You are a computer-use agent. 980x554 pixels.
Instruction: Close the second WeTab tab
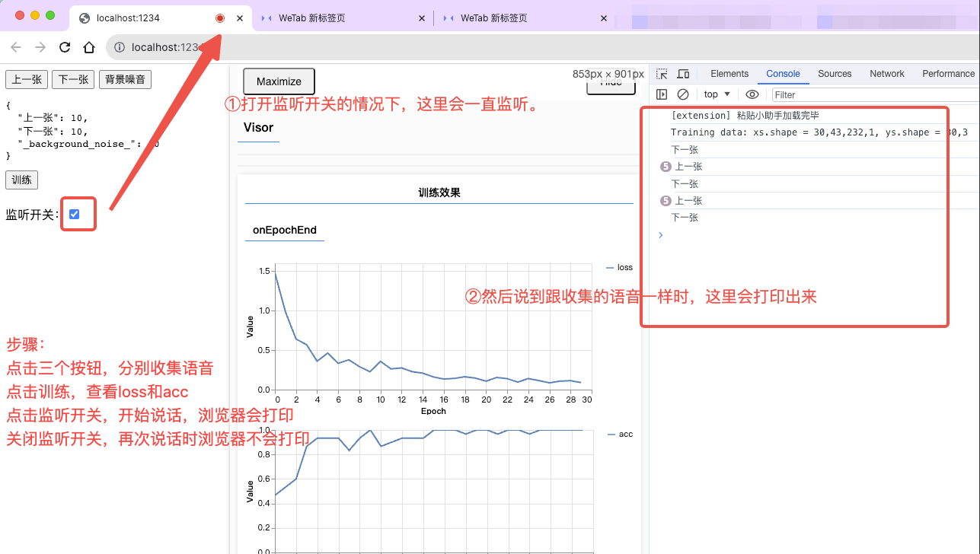pyautogui.click(x=604, y=18)
